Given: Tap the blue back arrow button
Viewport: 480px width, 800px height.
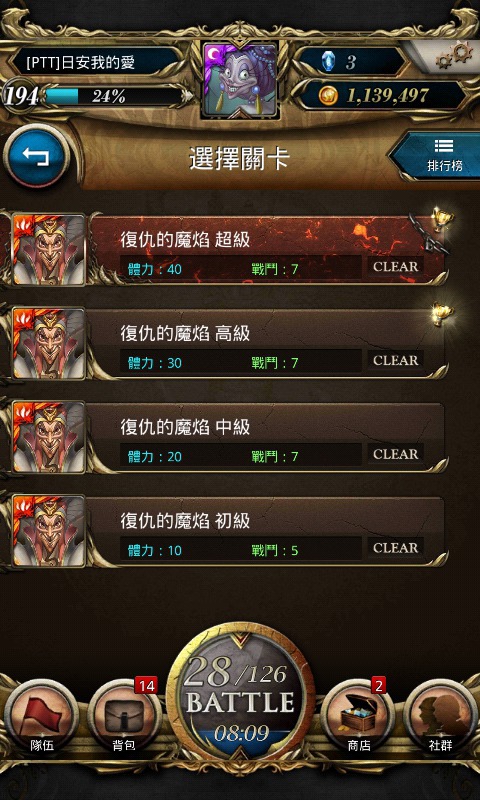Looking at the screenshot, I should click(37, 157).
